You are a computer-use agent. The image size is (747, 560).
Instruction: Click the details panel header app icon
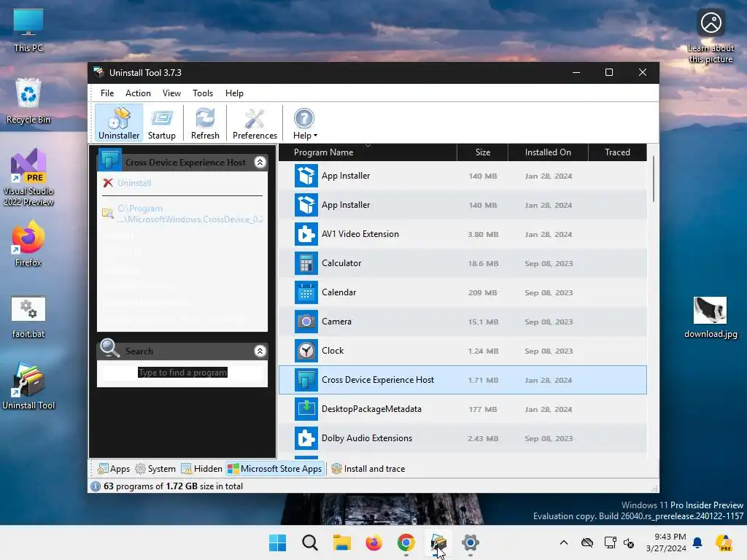click(x=110, y=160)
